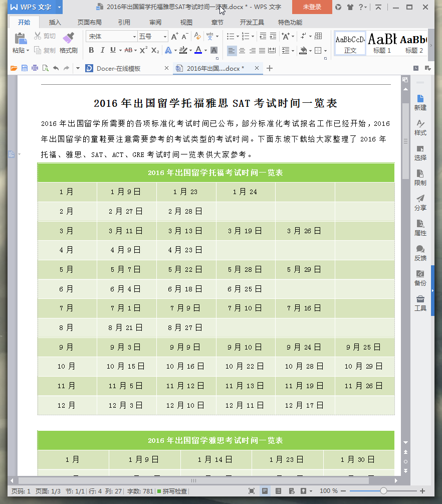Apply italic formatting
The height and width of the screenshot is (504, 442).
(102, 50)
